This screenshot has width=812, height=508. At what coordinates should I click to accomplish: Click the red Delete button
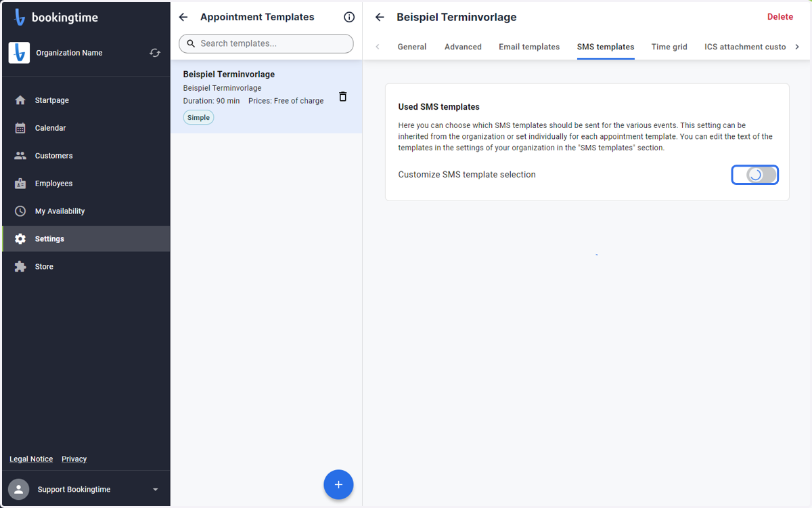pos(780,17)
